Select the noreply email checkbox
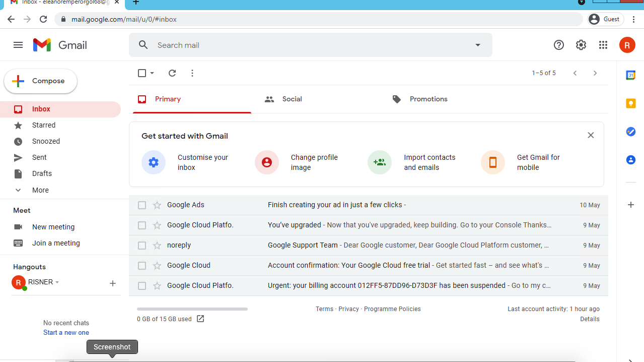Screen dimensions: 644x362 (142, 246)
